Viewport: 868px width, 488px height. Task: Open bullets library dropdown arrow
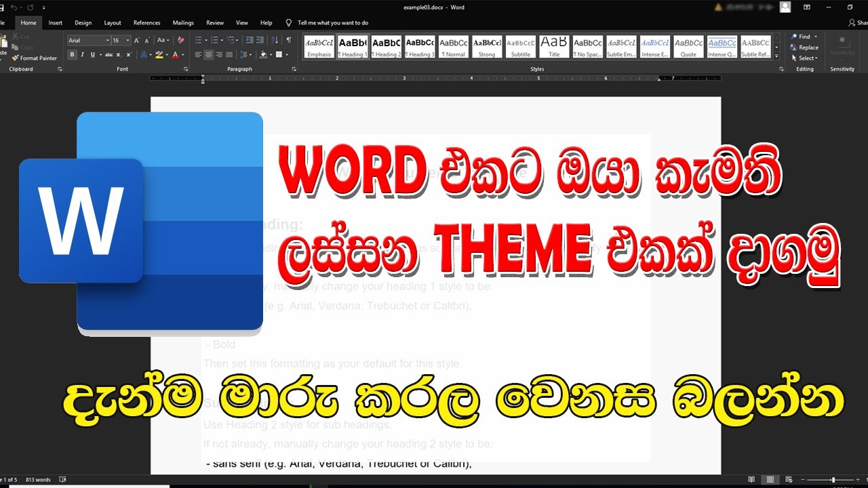(x=205, y=41)
